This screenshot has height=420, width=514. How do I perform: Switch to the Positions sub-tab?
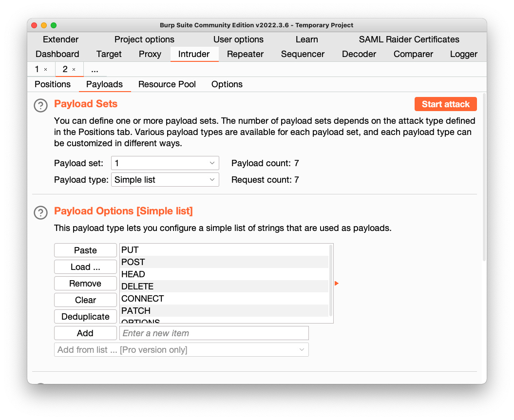point(53,84)
